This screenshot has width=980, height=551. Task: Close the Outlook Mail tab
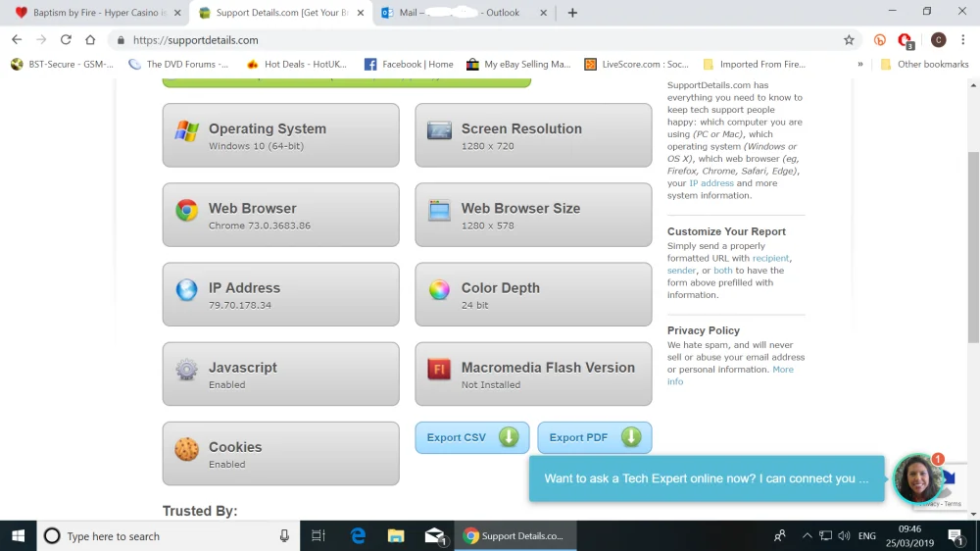(x=543, y=13)
